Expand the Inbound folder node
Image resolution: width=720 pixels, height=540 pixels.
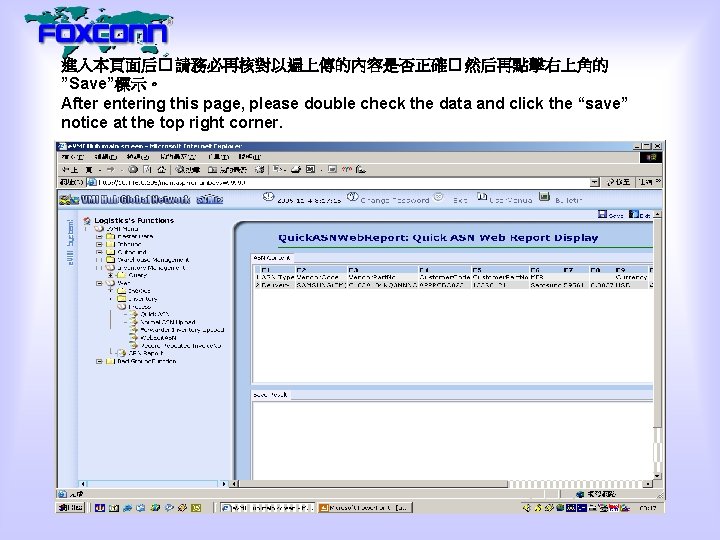(99, 244)
